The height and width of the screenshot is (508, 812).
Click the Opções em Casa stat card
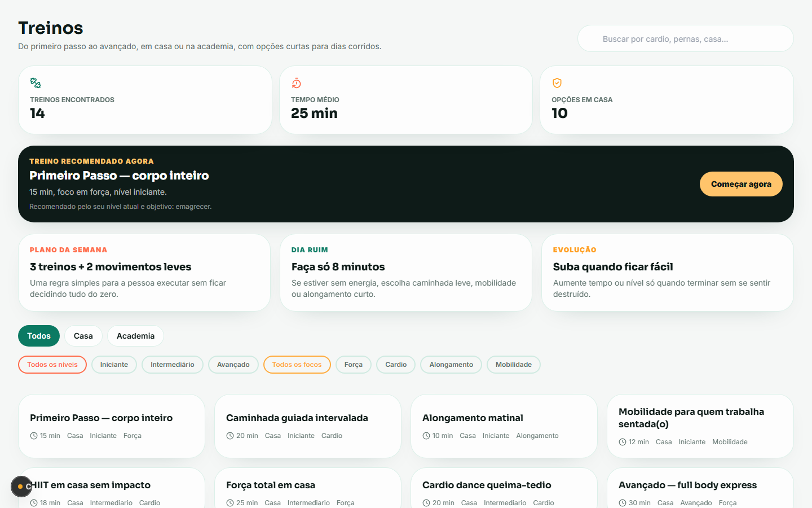667,100
